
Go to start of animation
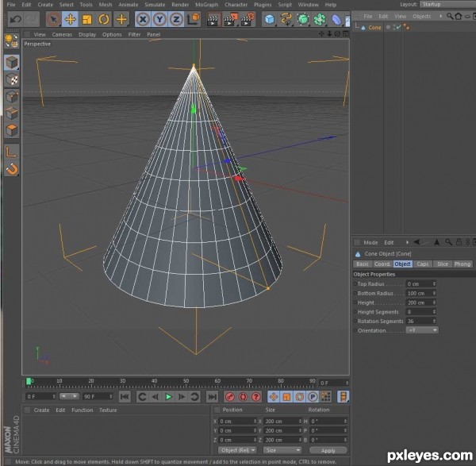[125, 397]
